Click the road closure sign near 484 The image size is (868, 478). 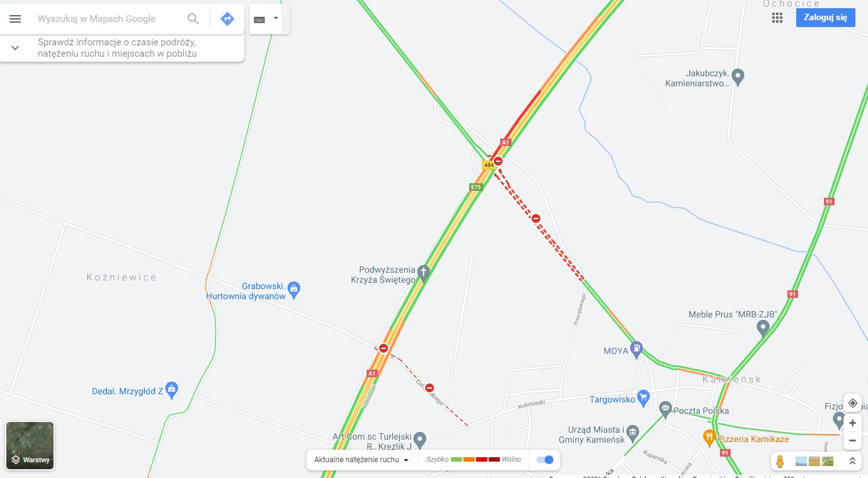(x=498, y=161)
